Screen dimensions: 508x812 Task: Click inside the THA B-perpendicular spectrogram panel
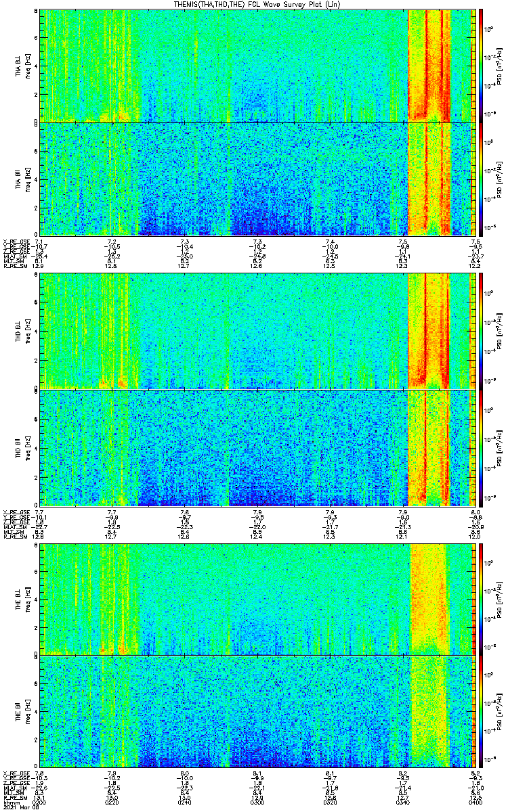point(256,66)
